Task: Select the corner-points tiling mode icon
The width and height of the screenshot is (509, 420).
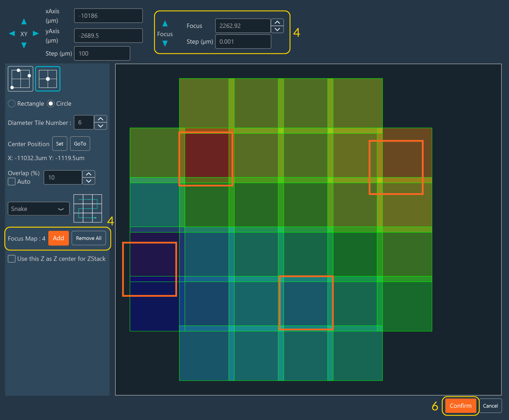Action: click(x=20, y=79)
